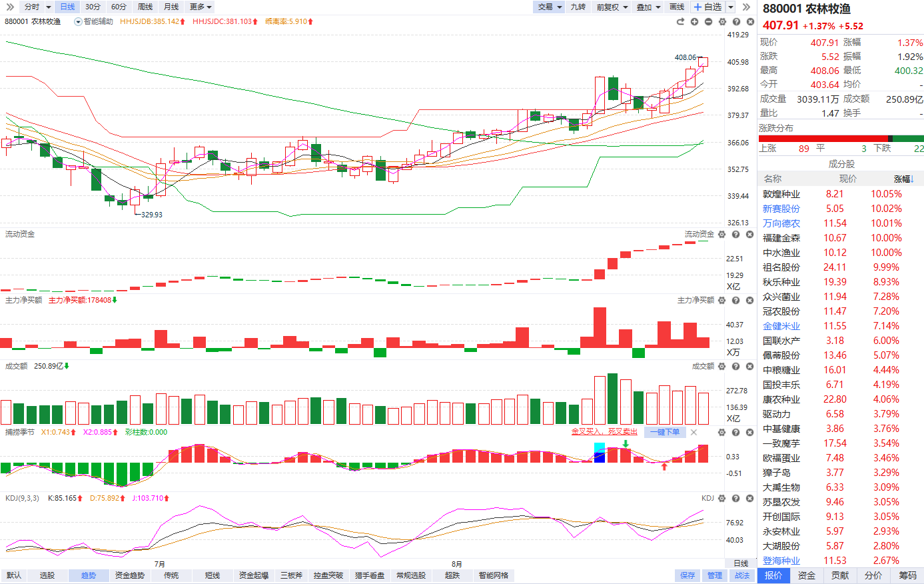Open the 更多 period dropdown
The height and width of the screenshot is (584, 924).
[201, 7]
